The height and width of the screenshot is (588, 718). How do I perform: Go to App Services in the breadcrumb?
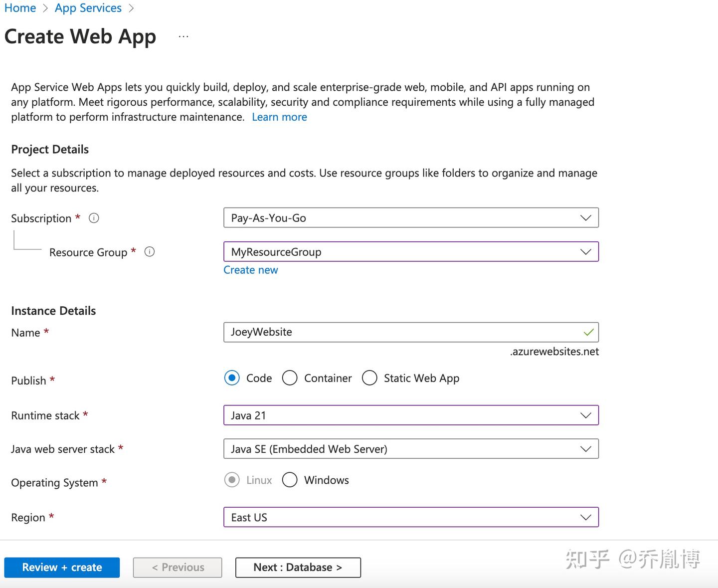[x=88, y=8]
